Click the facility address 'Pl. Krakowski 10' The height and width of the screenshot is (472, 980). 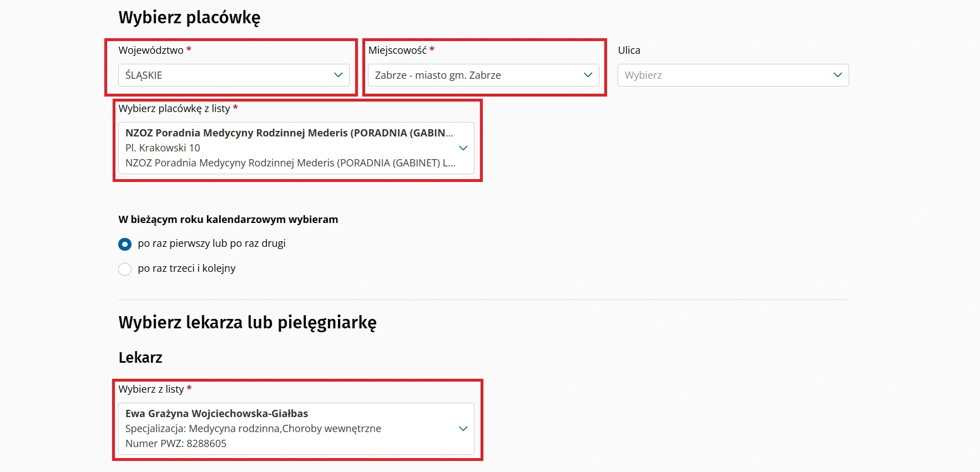(163, 148)
